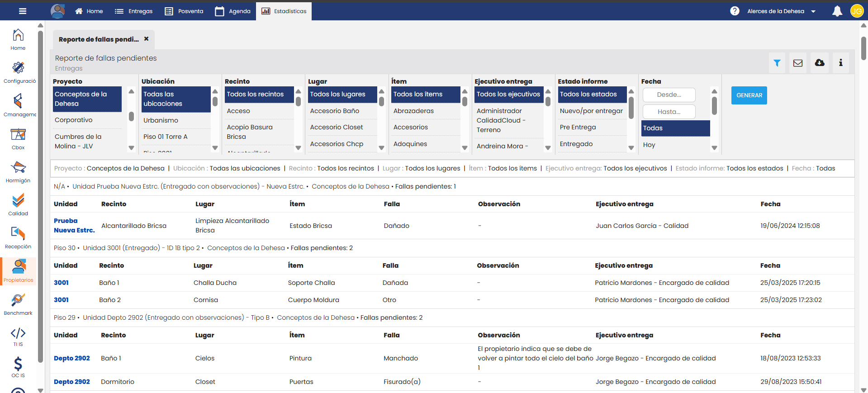Open the TI IS code icon in sidebar
868x393 pixels.
(18, 337)
